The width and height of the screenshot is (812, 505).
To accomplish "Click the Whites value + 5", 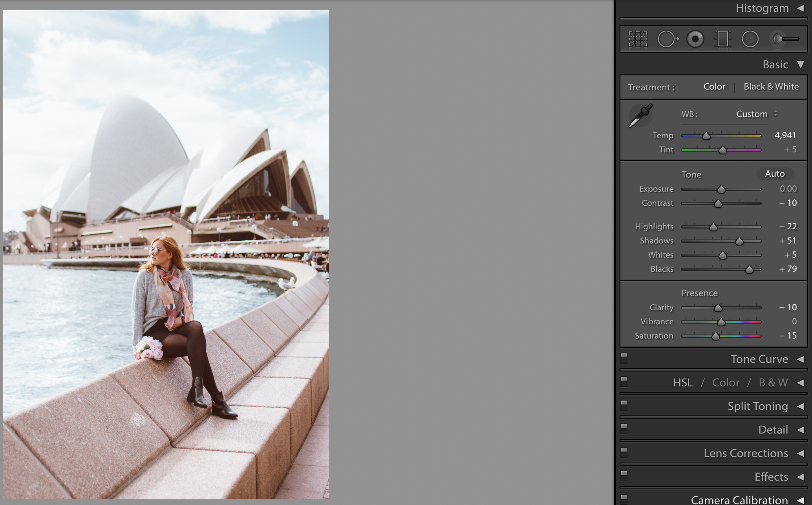I will tap(790, 255).
